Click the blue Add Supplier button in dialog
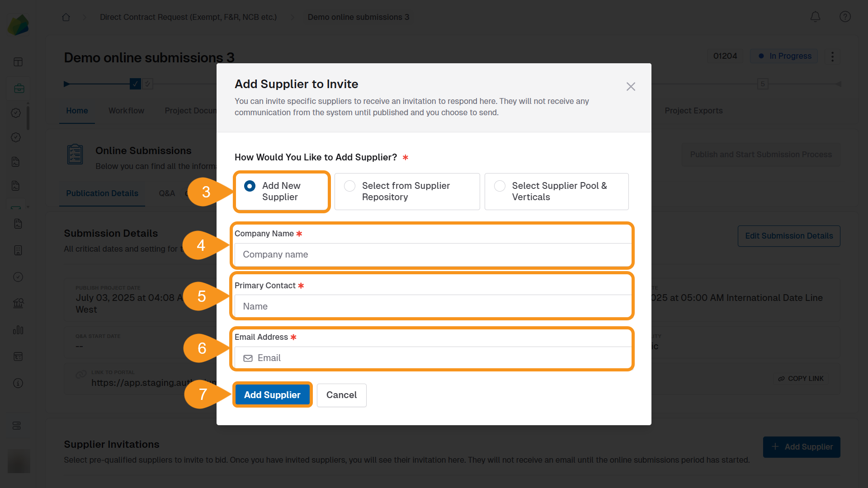868x488 pixels. pos(272,395)
